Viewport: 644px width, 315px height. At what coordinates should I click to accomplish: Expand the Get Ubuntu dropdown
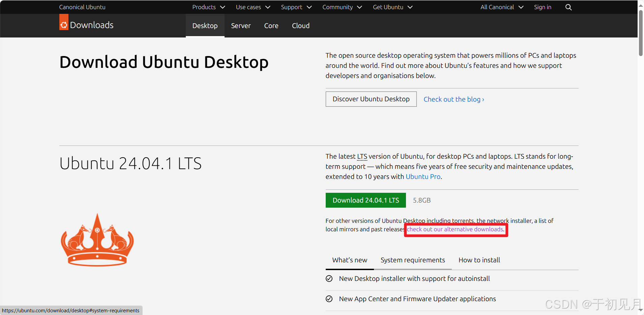coord(393,7)
